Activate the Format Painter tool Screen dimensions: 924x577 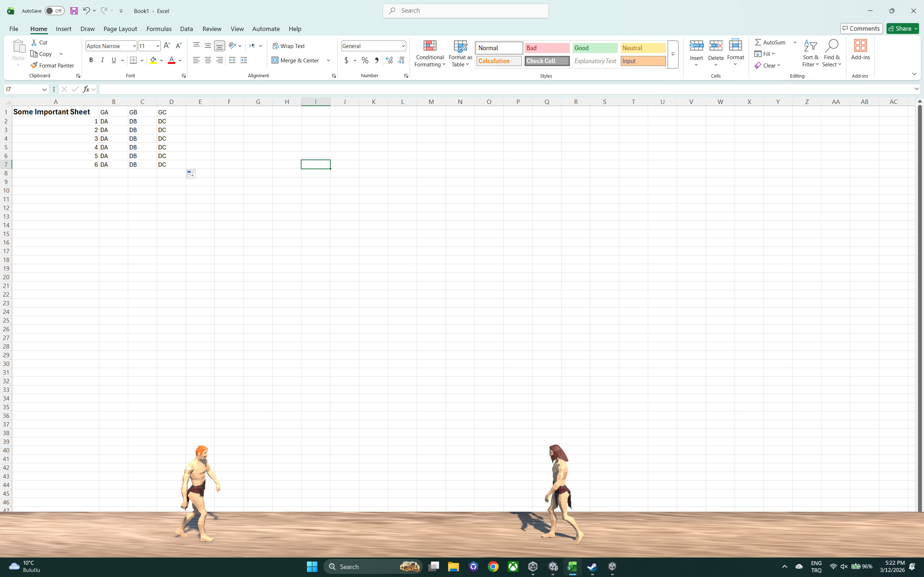(52, 65)
